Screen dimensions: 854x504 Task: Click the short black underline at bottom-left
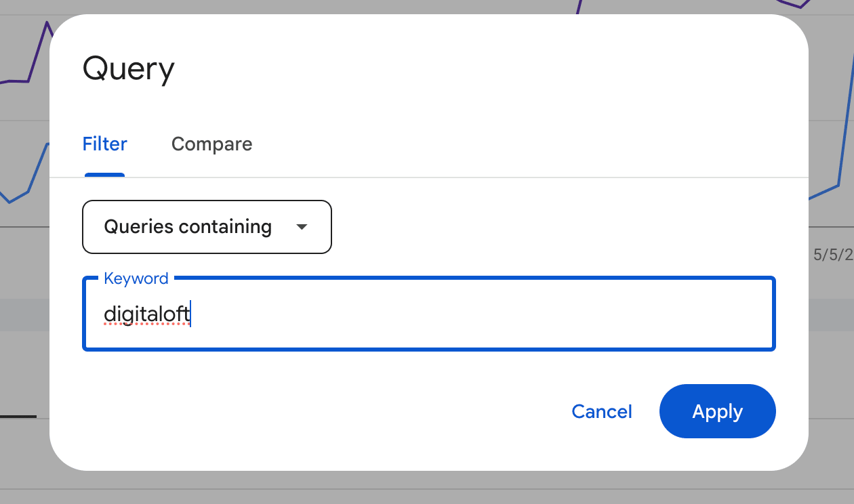coord(18,416)
